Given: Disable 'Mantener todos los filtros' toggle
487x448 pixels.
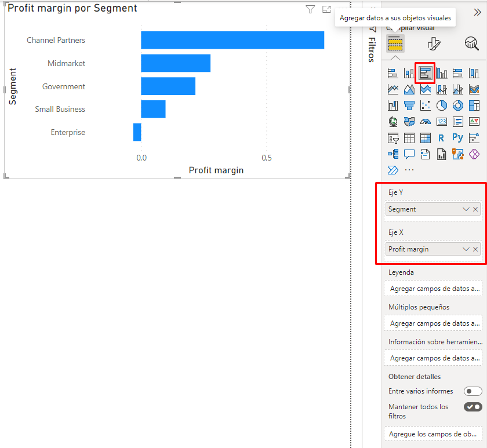Looking at the screenshot, I should tap(473, 407).
